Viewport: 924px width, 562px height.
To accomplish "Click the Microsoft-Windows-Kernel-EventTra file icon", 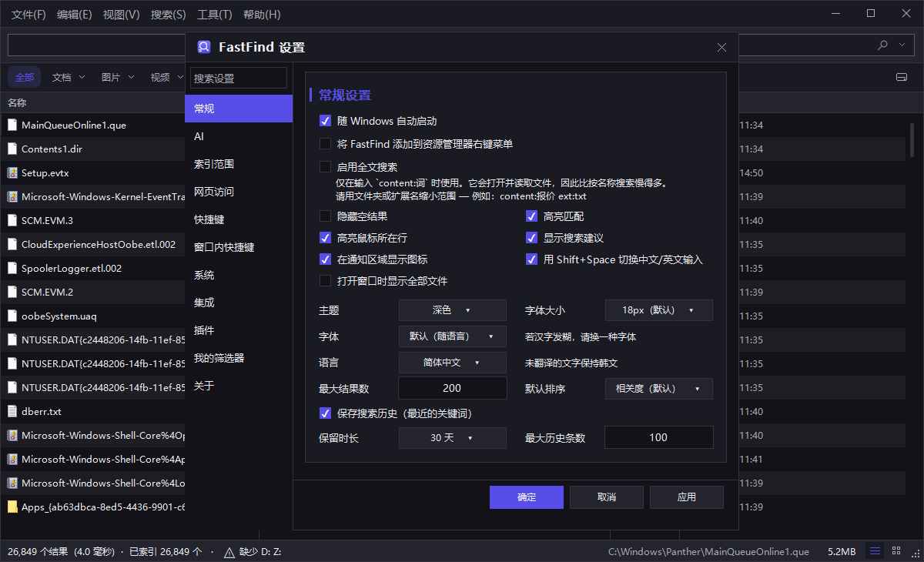I will pos(12,196).
